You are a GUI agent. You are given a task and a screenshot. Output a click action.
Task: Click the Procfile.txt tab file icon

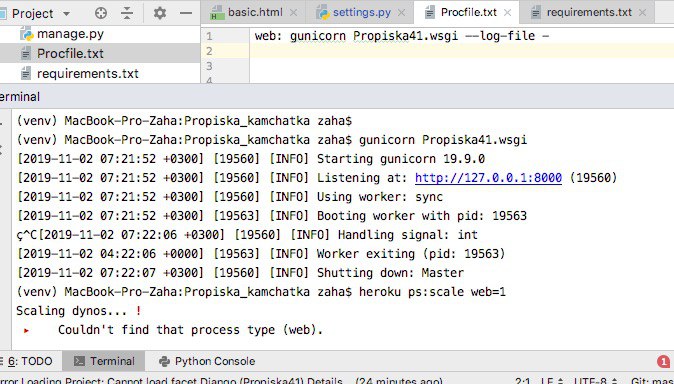point(429,13)
